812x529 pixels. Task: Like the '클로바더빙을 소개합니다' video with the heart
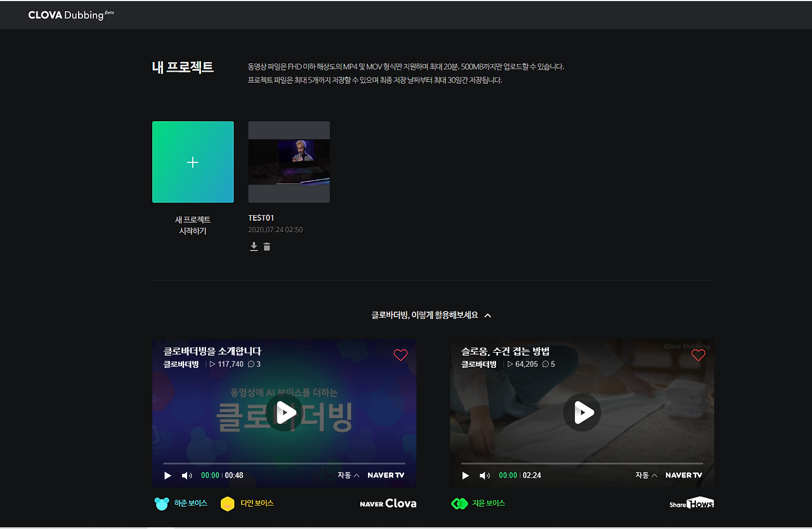coord(400,355)
